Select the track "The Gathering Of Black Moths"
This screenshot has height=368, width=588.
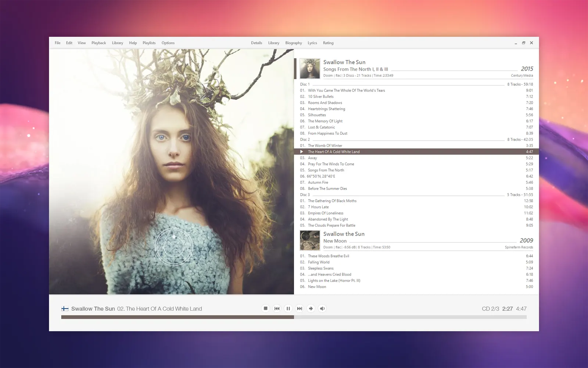[416, 201]
